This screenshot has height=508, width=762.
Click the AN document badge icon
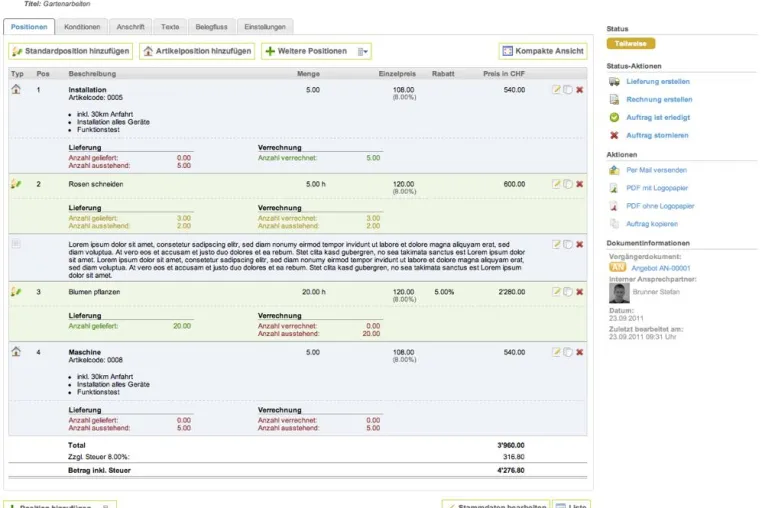coord(617,267)
